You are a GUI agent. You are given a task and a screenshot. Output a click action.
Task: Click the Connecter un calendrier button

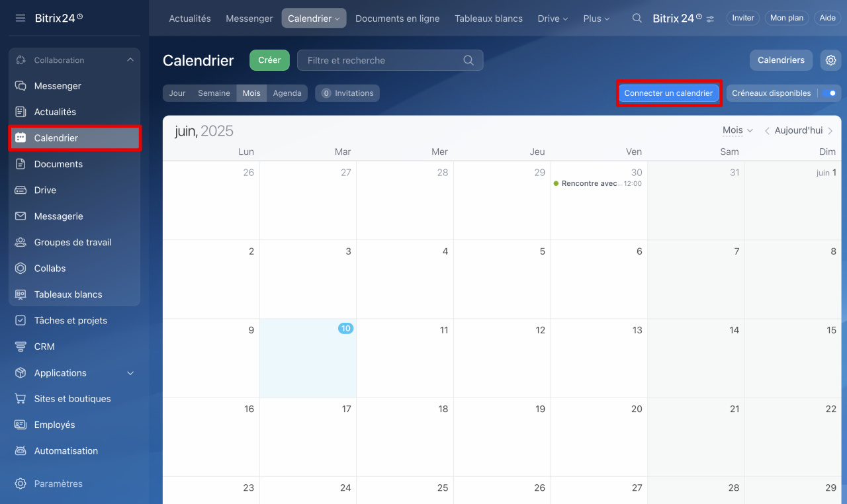click(x=668, y=93)
